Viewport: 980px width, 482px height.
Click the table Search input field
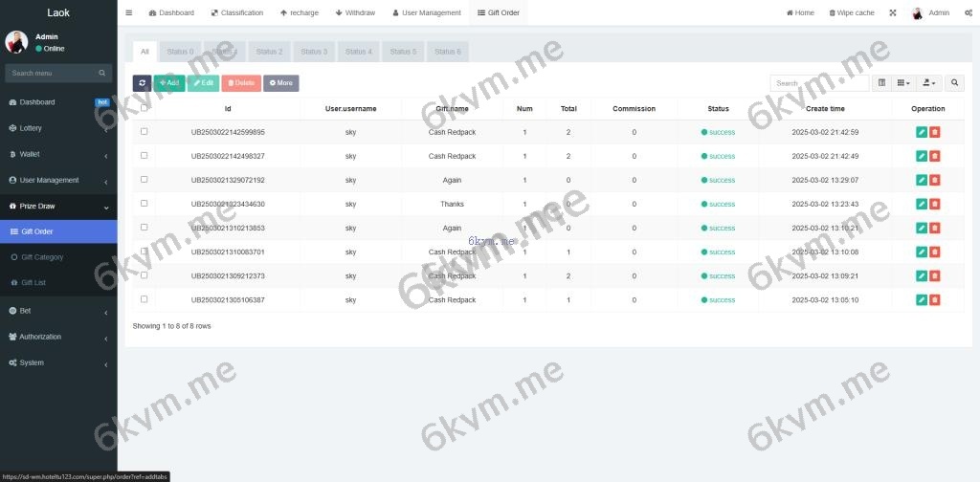pyautogui.click(x=818, y=83)
